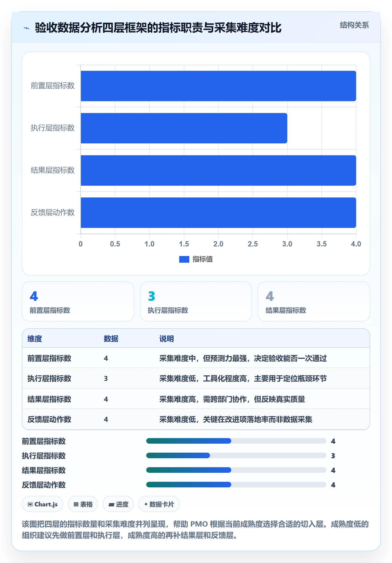Select the chart bar for 反馈层动作数
The height and width of the screenshot is (563, 392).
[x=218, y=213]
